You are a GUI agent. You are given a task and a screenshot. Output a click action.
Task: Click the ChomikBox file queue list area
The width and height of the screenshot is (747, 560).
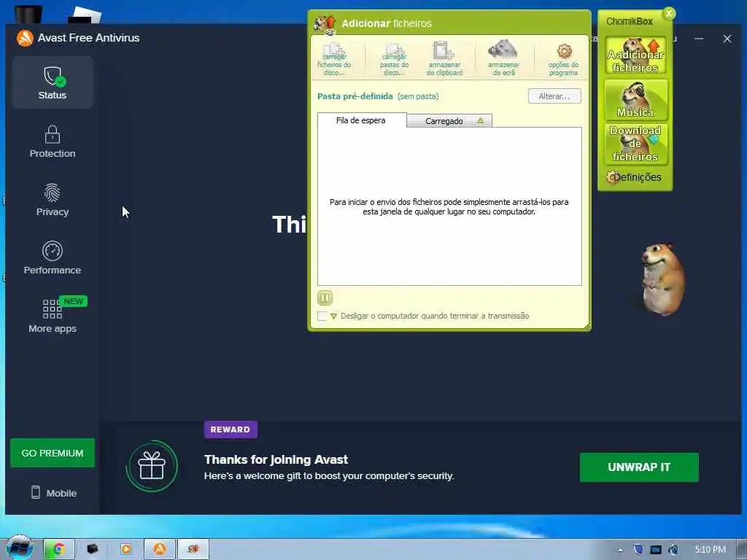point(449,206)
